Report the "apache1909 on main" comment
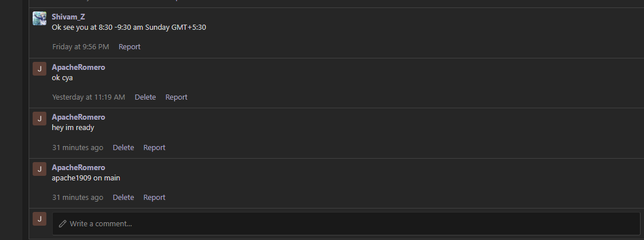Image resolution: width=644 pixels, height=240 pixels. (x=154, y=198)
